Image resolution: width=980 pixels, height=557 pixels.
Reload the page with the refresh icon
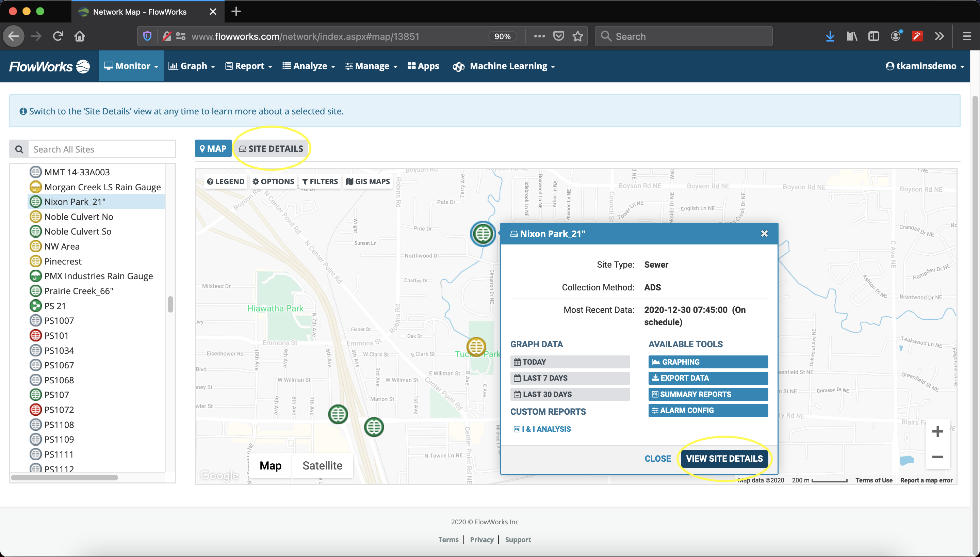pos(58,36)
